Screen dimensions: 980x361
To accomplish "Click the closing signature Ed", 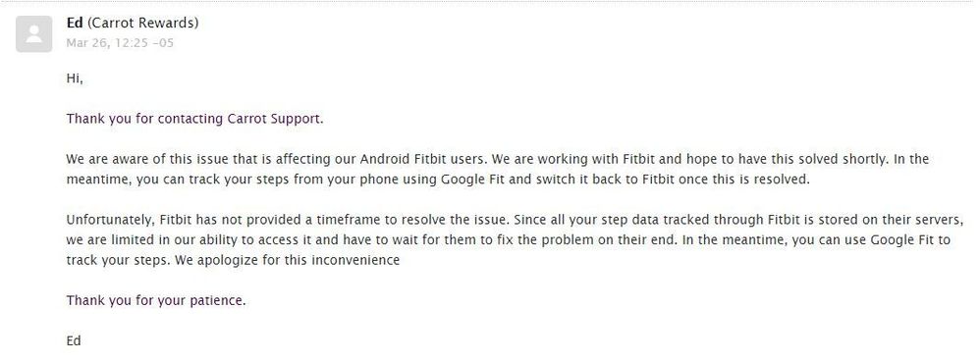I will point(74,341).
